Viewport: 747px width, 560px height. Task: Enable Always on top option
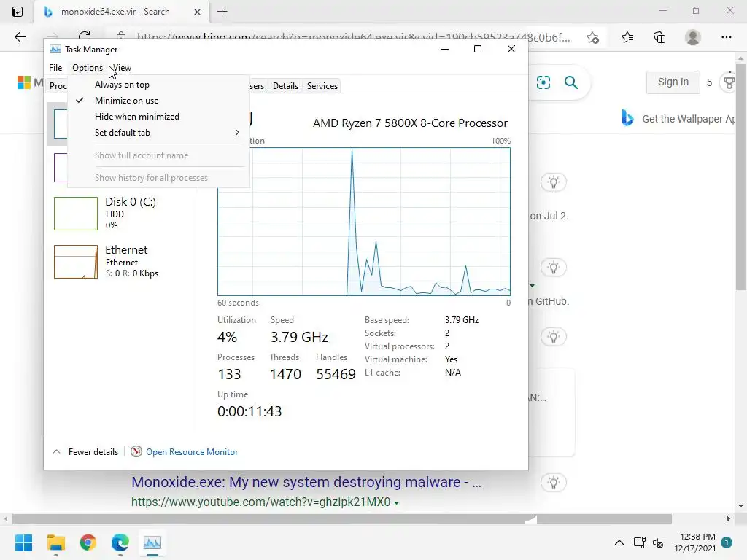(158, 85)
